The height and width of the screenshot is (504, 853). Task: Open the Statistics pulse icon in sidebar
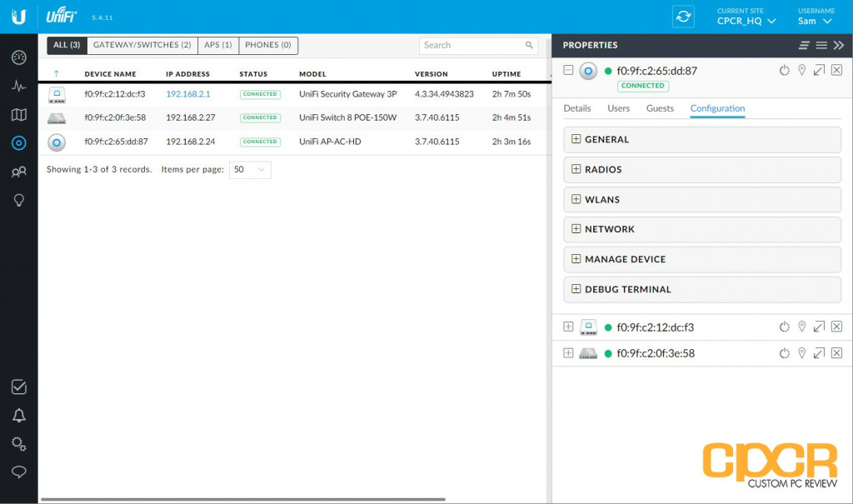(x=18, y=86)
